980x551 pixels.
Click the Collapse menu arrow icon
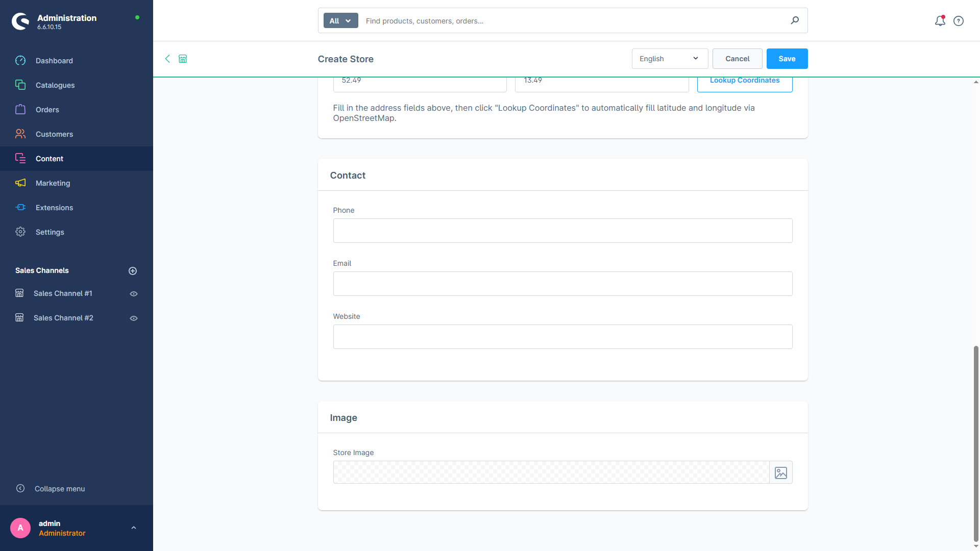coord(20,489)
